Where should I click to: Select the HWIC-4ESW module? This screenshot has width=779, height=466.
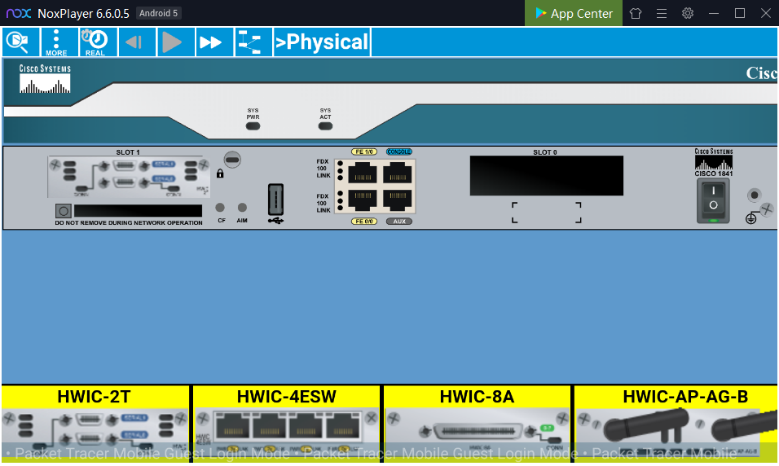pyautogui.click(x=286, y=423)
